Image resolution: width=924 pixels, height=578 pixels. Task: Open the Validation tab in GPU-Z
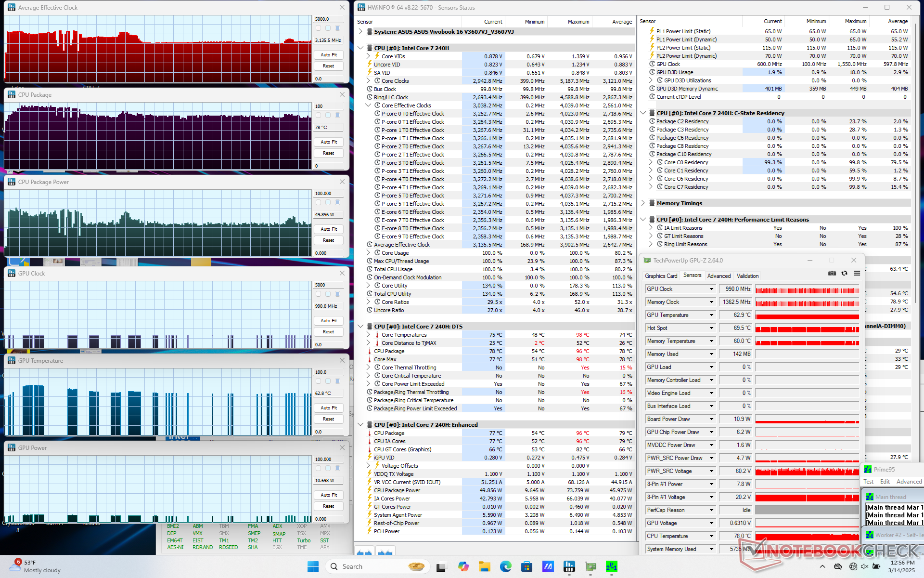747,276
